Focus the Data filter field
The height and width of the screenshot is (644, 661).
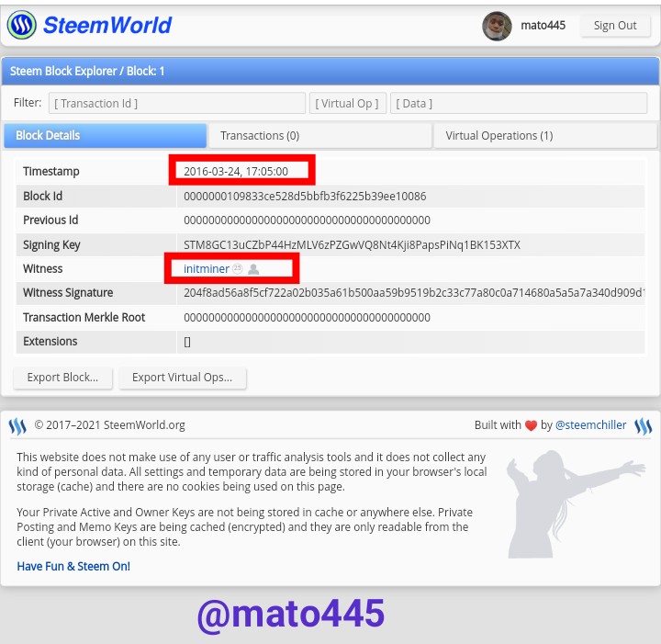point(519,103)
